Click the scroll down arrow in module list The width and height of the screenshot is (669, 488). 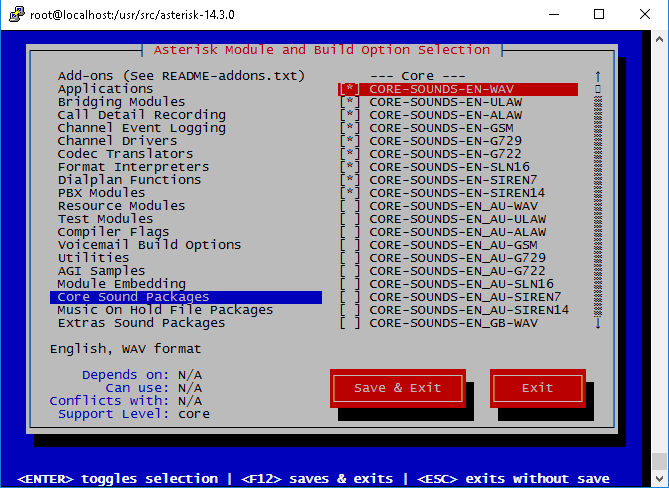(x=598, y=322)
